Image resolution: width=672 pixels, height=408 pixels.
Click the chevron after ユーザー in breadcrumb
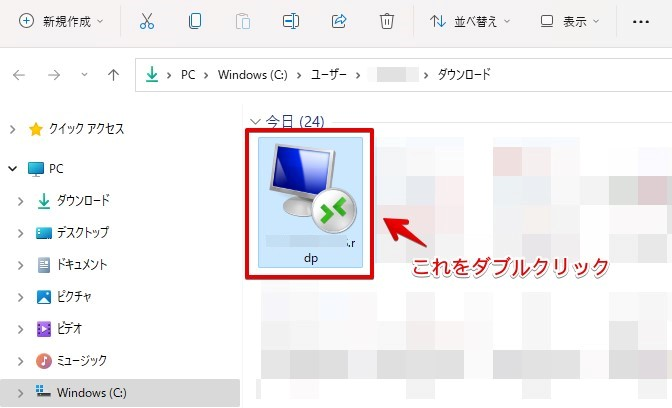(358, 75)
